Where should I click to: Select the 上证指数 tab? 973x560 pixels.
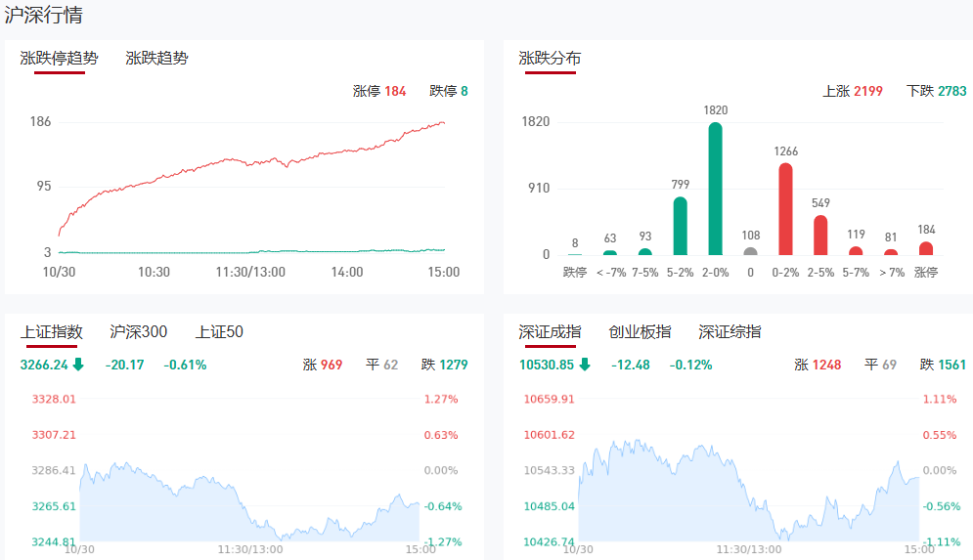(x=52, y=332)
